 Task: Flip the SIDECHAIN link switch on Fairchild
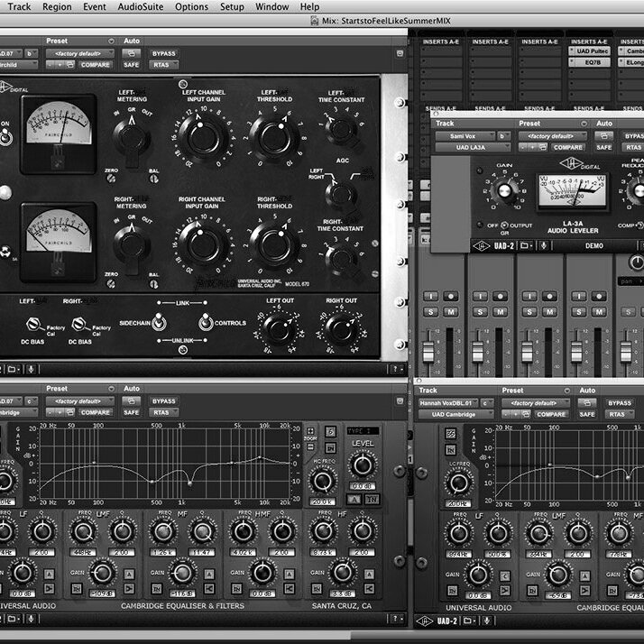159,322
